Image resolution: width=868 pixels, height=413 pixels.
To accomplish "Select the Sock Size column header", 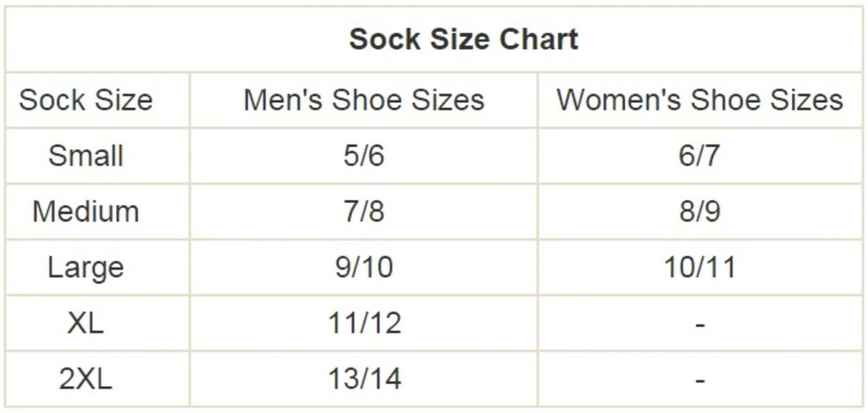I will (x=85, y=100).
